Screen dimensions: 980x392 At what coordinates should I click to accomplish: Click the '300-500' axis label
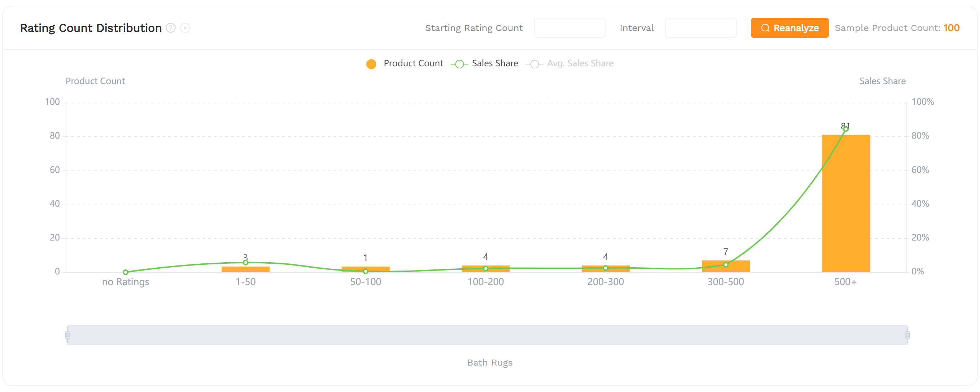tap(726, 282)
